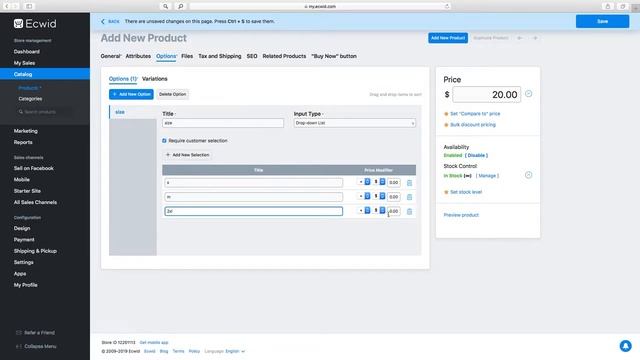Go to next product arrow

pos(535,38)
